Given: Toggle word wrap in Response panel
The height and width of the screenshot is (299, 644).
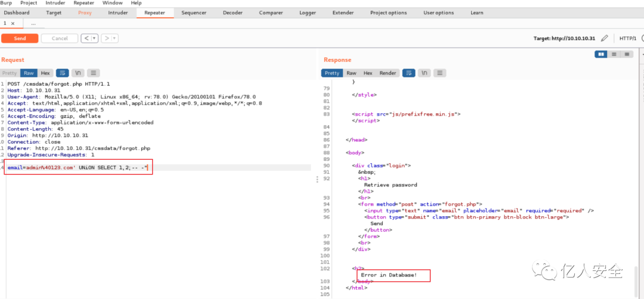Looking at the screenshot, I should [x=408, y=73].
